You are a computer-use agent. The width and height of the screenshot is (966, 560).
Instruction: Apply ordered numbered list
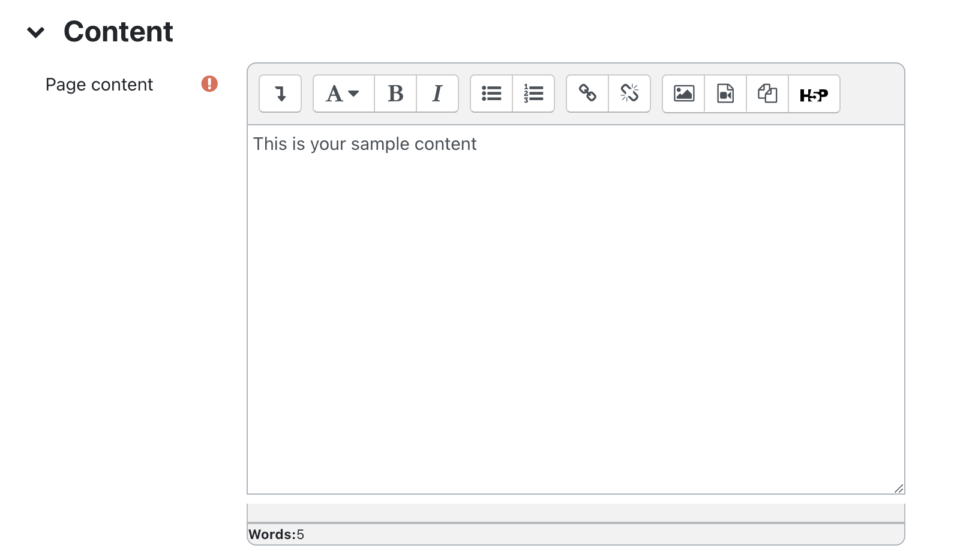[533, 94]
